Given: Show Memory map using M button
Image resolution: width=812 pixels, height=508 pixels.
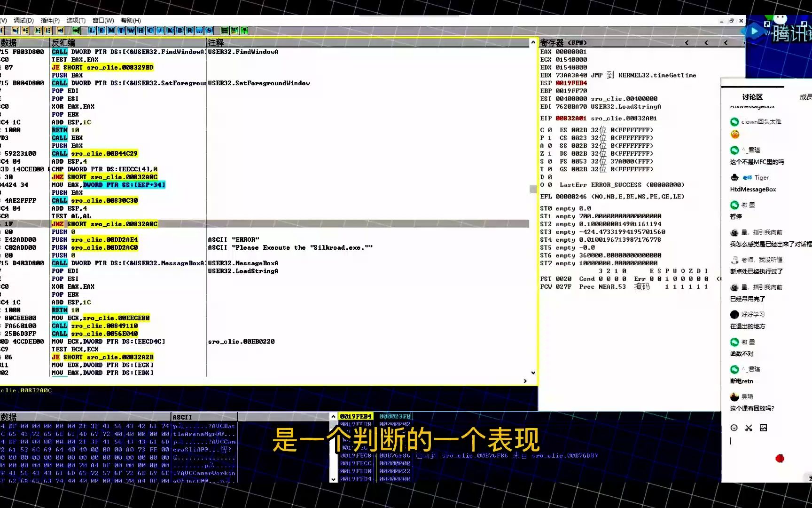Looking at the screenshot, I should [111, 31].
